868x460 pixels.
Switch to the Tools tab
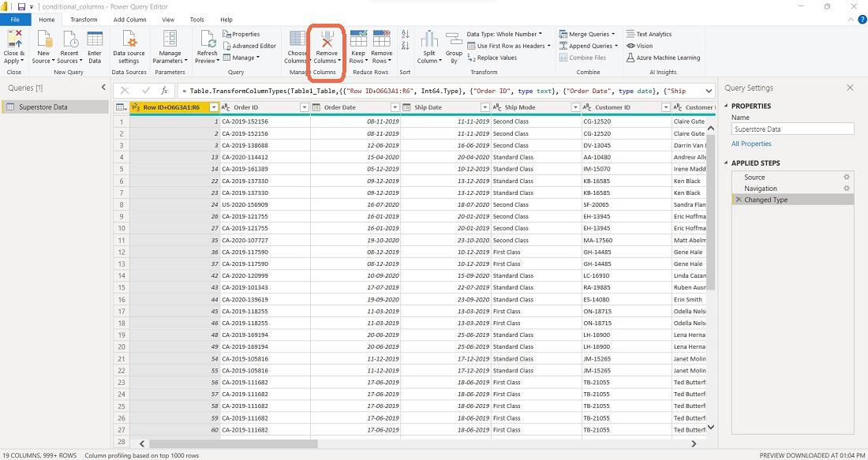pyautogui.click(x=197, y=20)
